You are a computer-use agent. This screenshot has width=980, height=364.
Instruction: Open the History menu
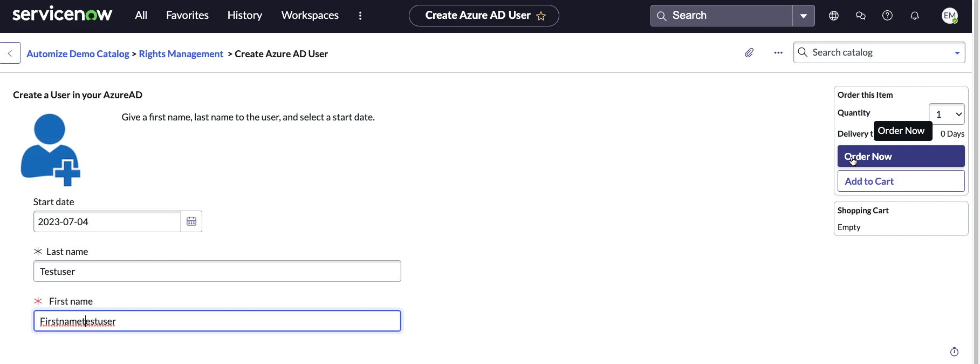245,15
